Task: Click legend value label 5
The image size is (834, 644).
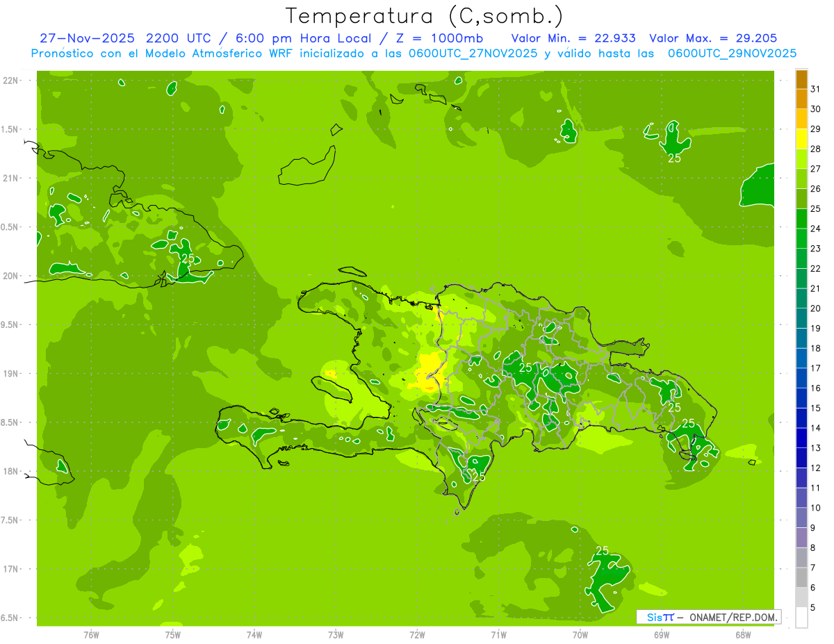Action: [813, 608]
